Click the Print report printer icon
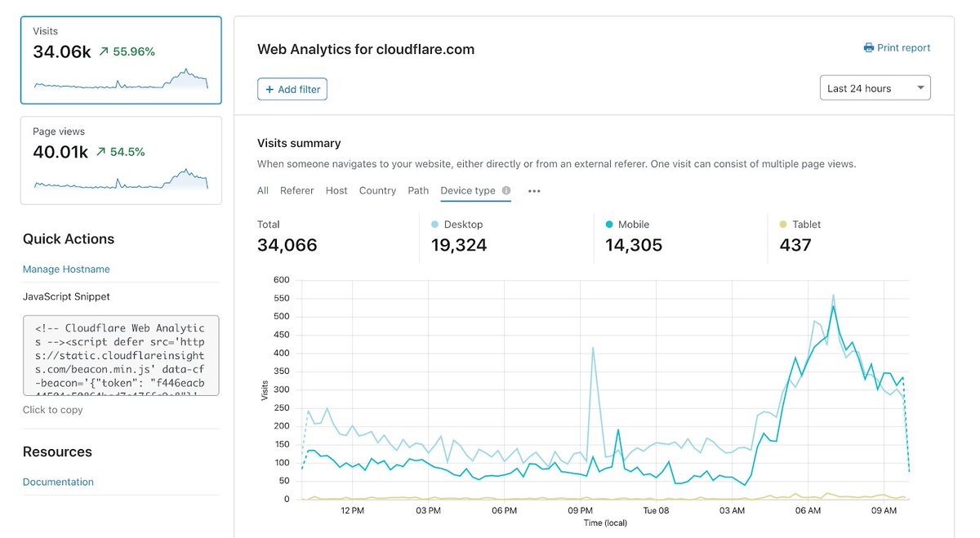This screenshot has height=538, width=980. pos(868,47)
